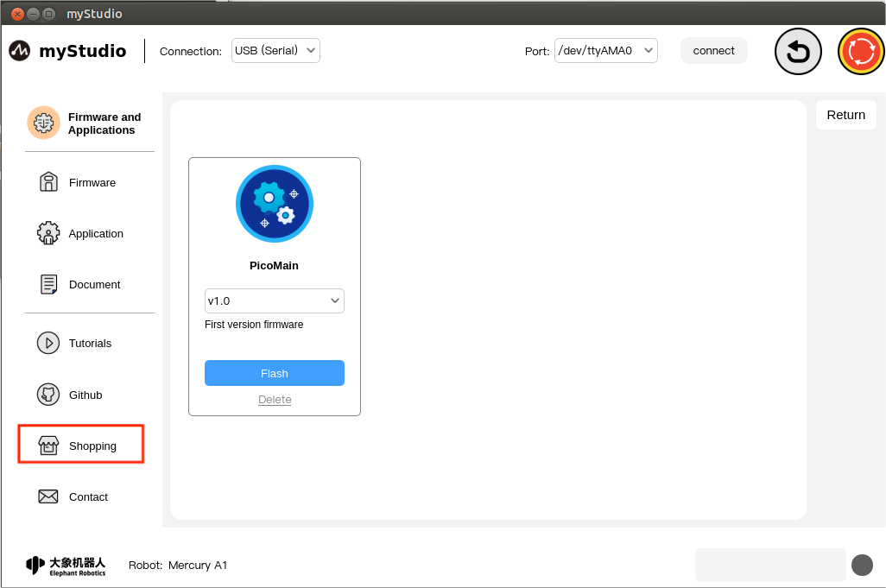
Task: Click the Delete link under Flash
Action: pos(275,400)
